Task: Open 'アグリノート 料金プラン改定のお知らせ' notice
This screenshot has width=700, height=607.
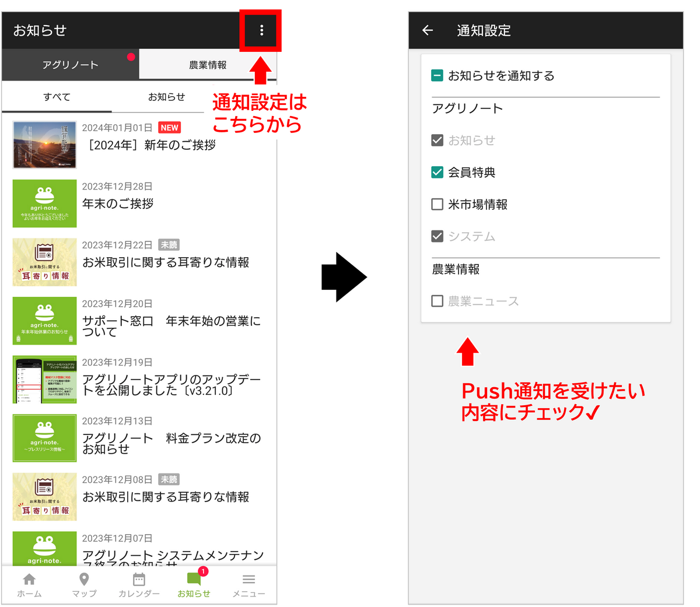Action: coord(171,444)
